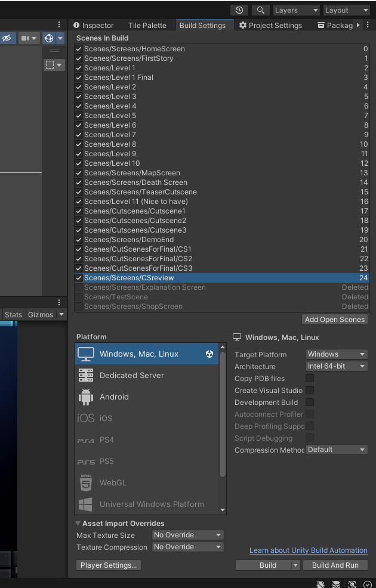
Task: Open Max Texture Size dropdown
Action: [188, 535]
